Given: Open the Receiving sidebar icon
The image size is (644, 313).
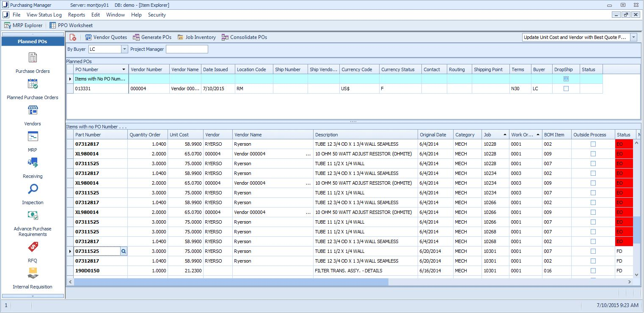Looking at the screenshot, I should pos(33,163).
